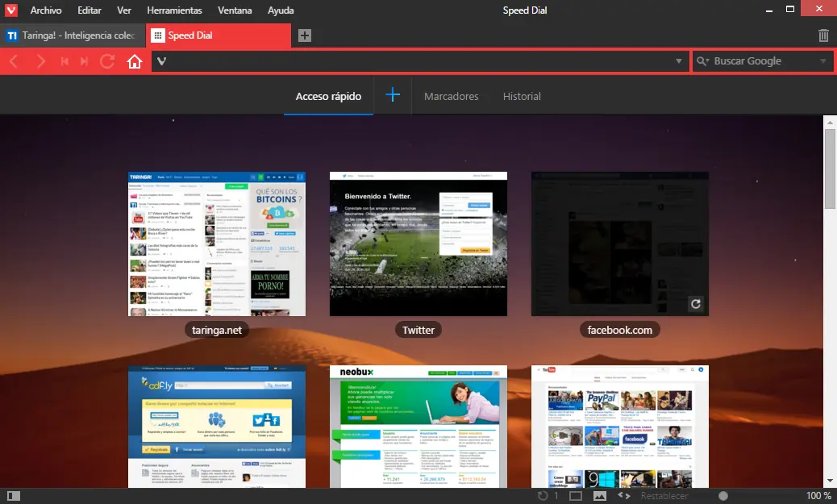
Task: Click the V icon in address bar
Action: pyautogui.click(x=162, y=61)
